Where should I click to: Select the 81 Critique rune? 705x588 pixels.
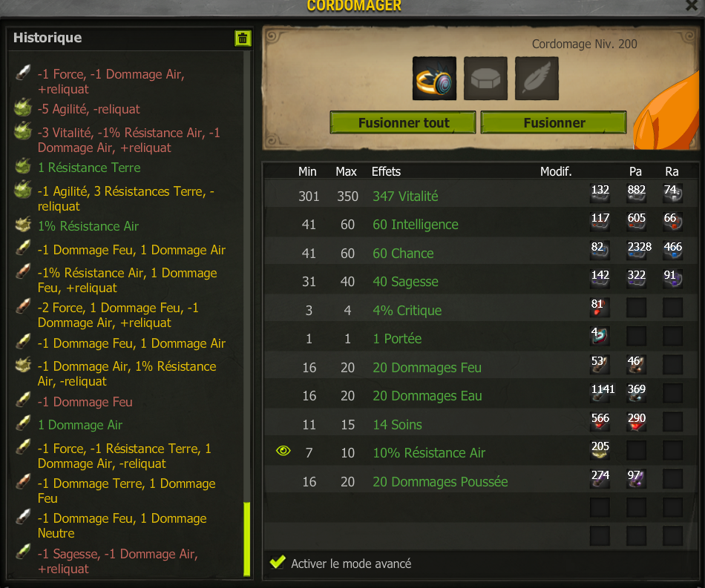(600, 307)
